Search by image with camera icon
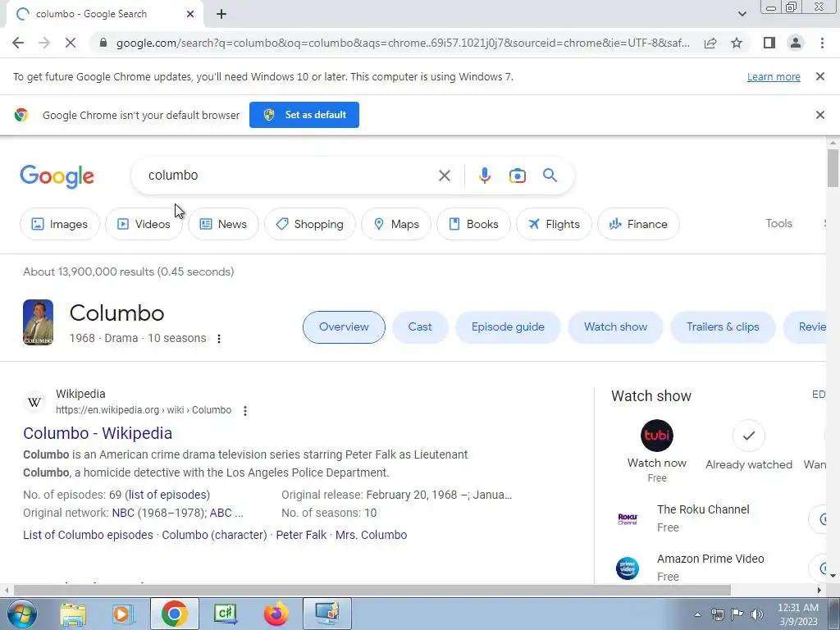 (x=517, y=176)
